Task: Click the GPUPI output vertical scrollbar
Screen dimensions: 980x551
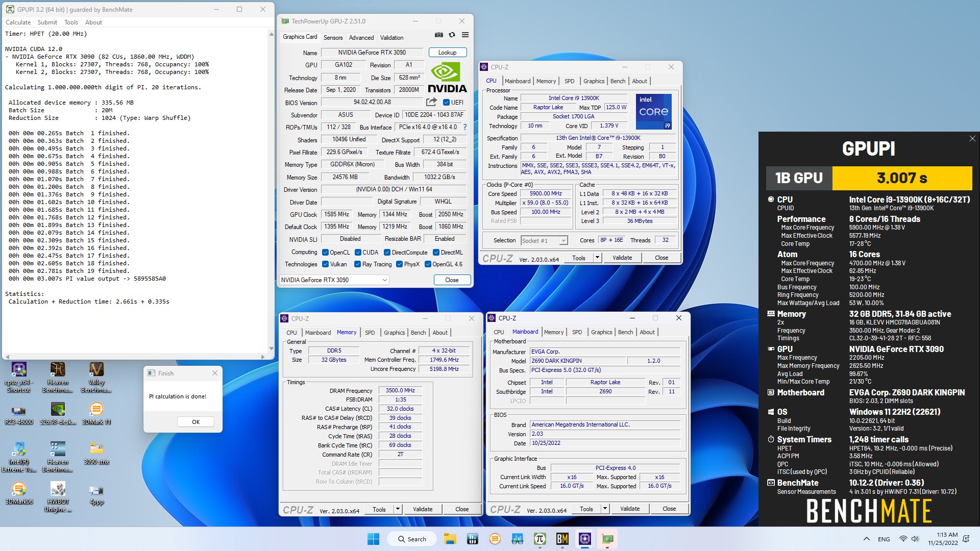Action: coord(271,191)
